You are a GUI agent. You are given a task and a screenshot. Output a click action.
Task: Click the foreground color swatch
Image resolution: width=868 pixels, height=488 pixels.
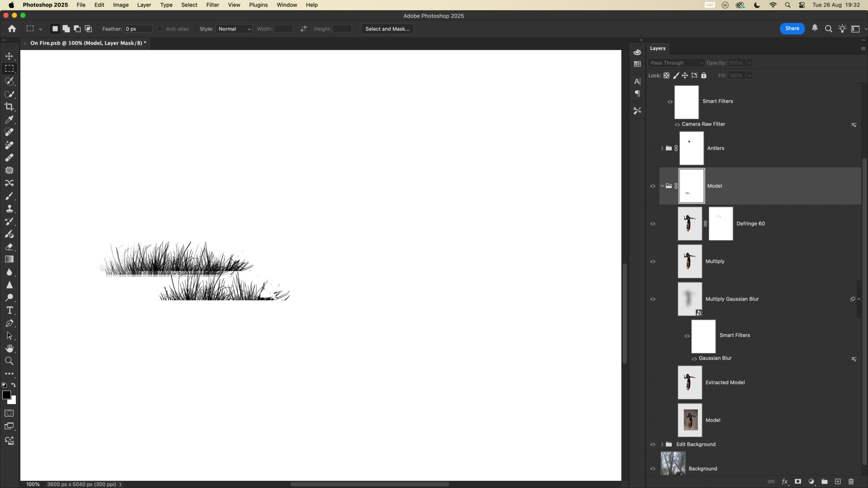click(x=6, y=395)
